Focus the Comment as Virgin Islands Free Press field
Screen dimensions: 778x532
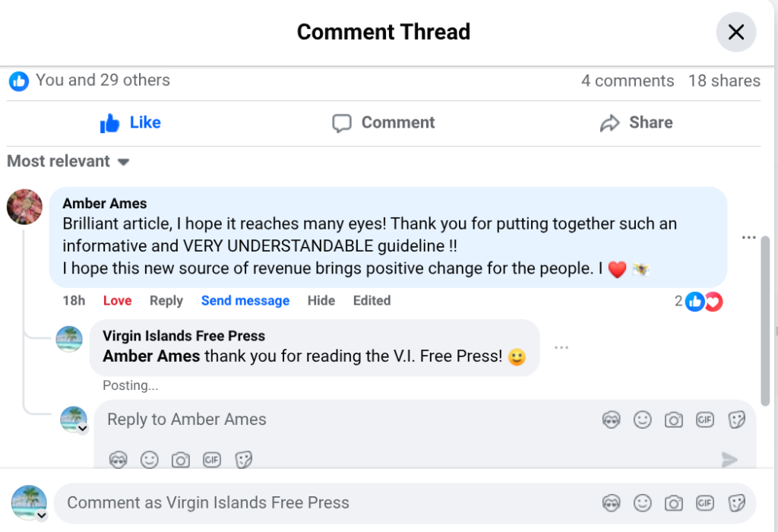click(304, 503)
